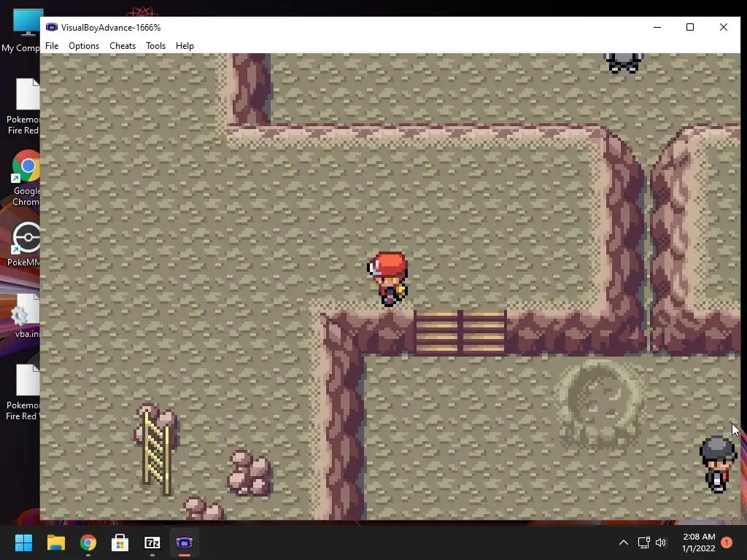Select the vba.ini desktop file
Screen dimensions: 747x560
(24, 316)
